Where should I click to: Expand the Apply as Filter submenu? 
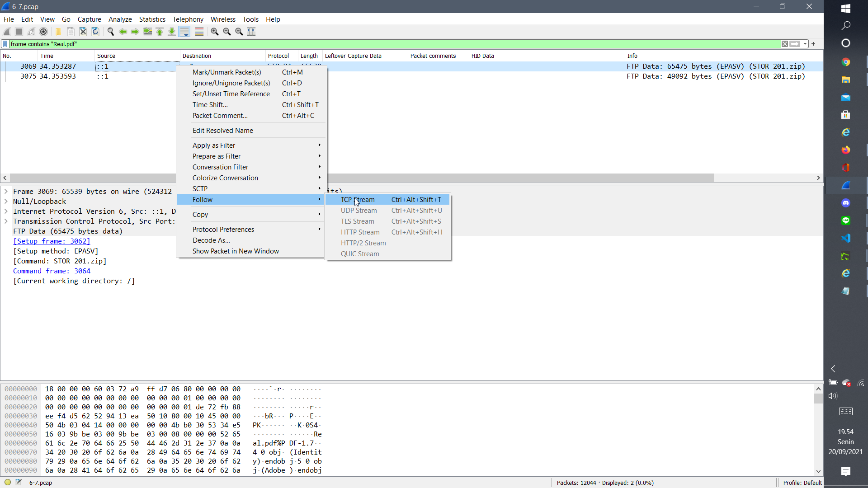251,145
